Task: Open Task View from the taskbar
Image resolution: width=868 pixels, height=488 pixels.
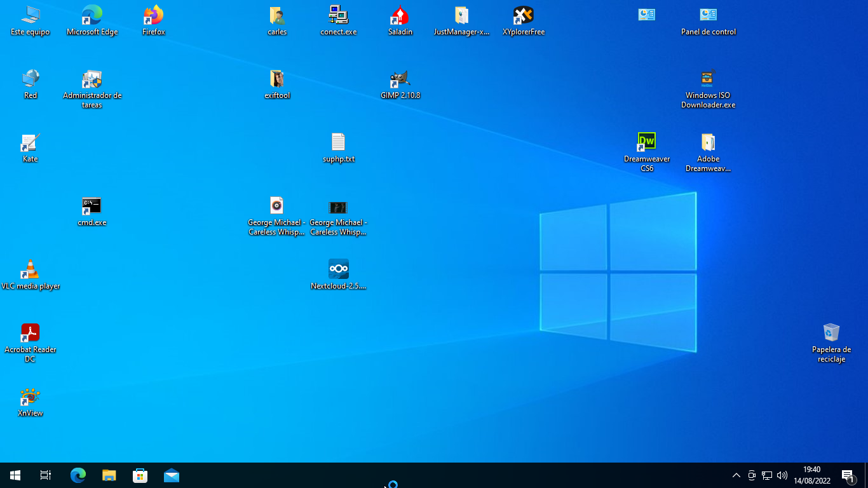Action: (46, 475)
